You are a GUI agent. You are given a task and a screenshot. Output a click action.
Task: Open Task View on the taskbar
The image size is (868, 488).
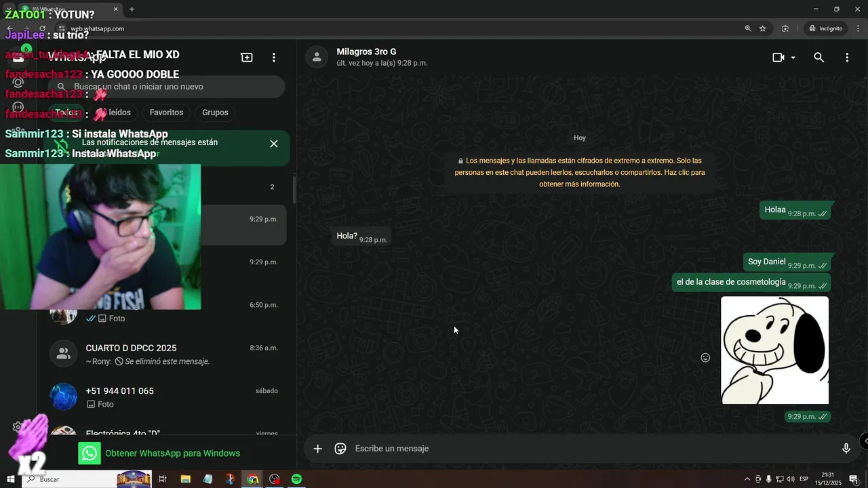tap(163, 479)
